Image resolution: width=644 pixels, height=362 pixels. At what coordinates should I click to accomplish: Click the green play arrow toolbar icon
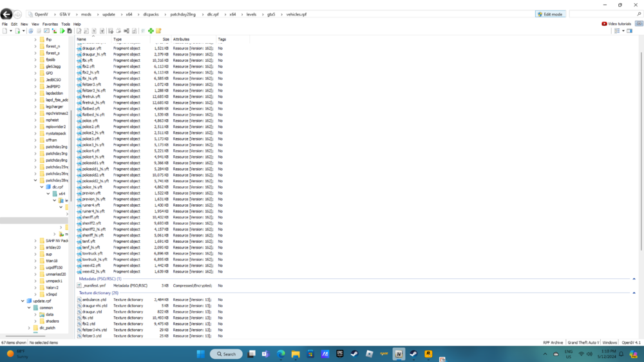(62, 31)
